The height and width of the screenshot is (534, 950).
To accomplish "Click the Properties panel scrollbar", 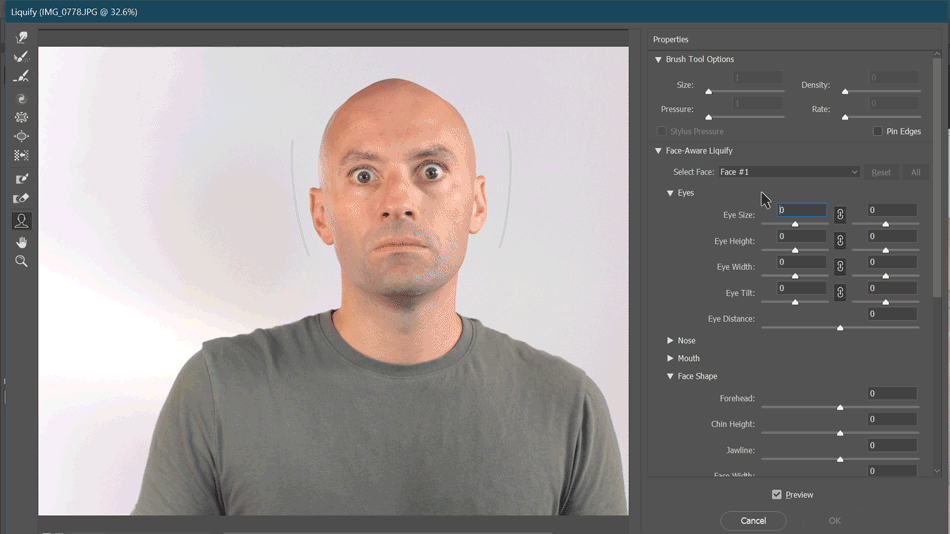I will tap(937, 179).
